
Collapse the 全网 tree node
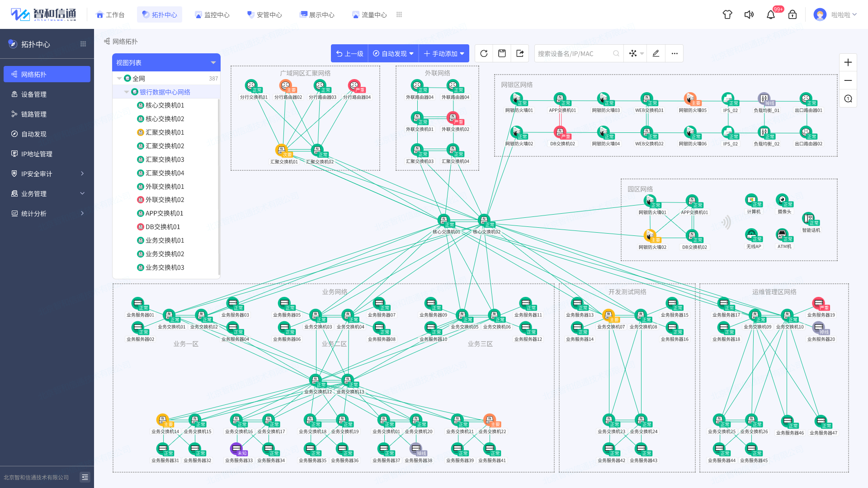[x=119, y=79]
